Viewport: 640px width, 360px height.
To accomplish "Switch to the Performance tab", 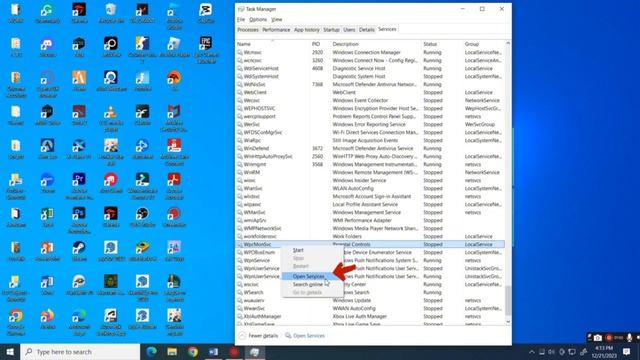I will (276, 30).
